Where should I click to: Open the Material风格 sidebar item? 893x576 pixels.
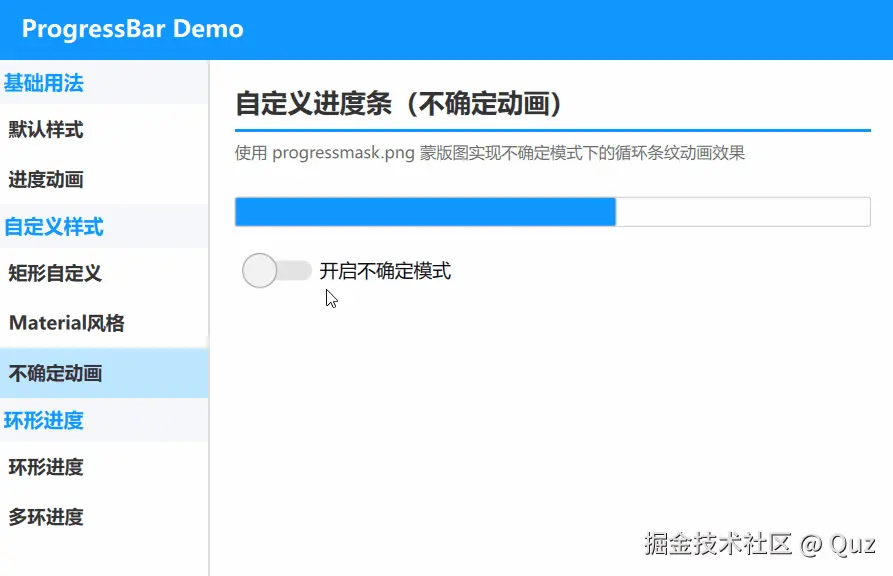pos(104,323)
